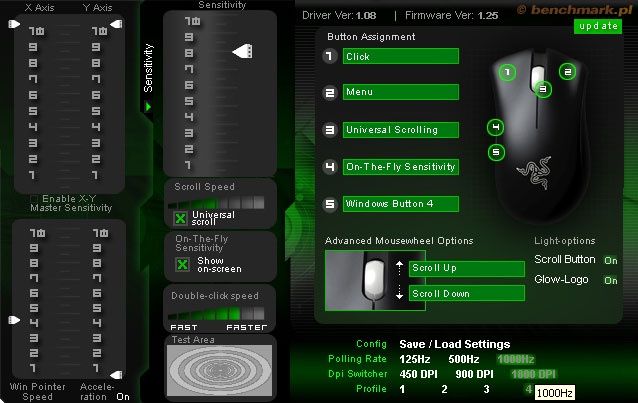This screenshot has width=638, height=403.
Task: Click the X Axis slider pointer arrow
Action: coord(14,24)
